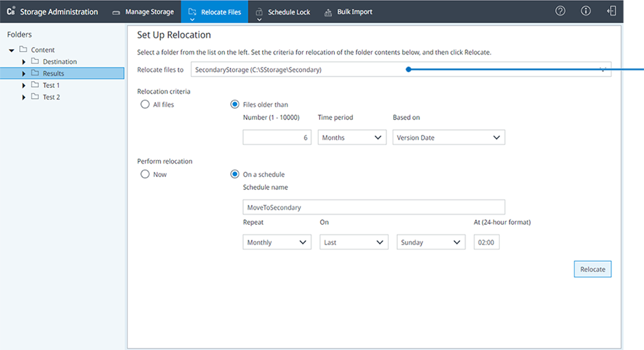Open the Months time period dropdown
Image resolution: width=644 pixels, height=350 pixels.
coord(352,138)
